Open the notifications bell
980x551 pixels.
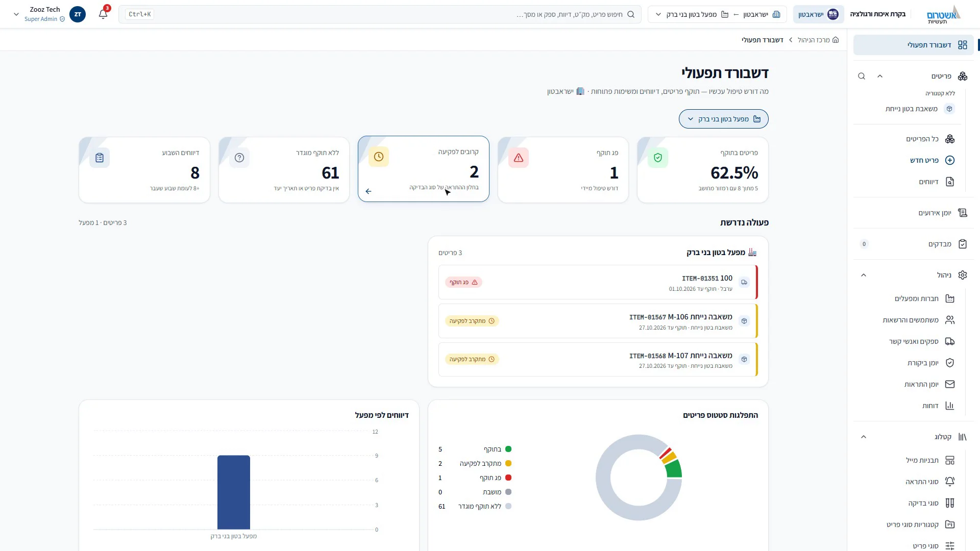(103, 14)
